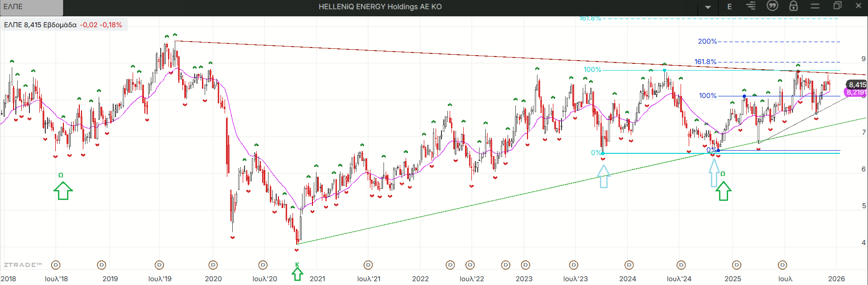Image resolution: width=868 pixels, height=285 pixels.
Task: Open the two-line hamburger menu
Action: 815,6
